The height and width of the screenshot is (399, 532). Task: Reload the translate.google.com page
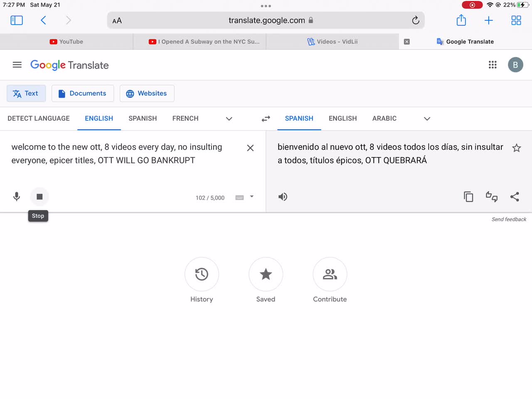416,20
